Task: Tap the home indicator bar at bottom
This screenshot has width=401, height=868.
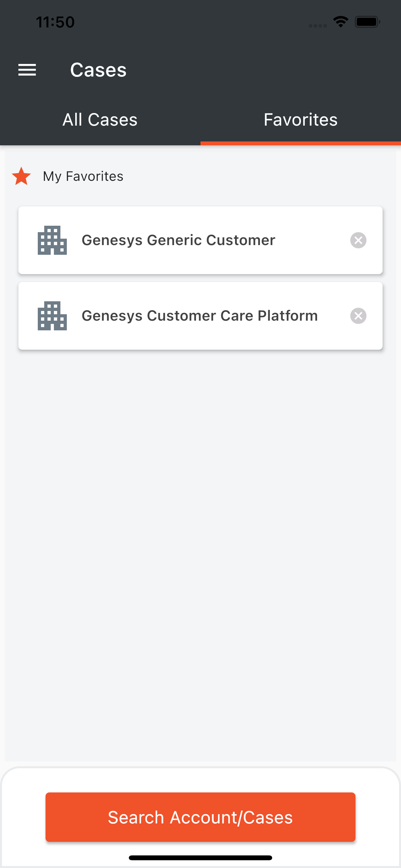Action: (200, 858)
